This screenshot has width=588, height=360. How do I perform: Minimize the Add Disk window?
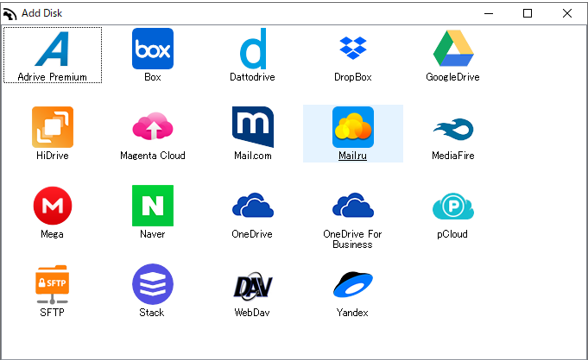tap(489, 14)
